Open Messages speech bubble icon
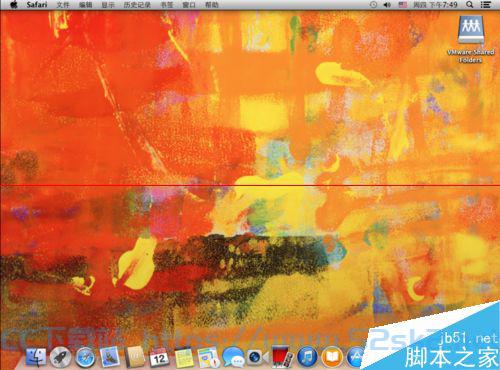This screenshot has width=500, height=370. tap(233, 358)
